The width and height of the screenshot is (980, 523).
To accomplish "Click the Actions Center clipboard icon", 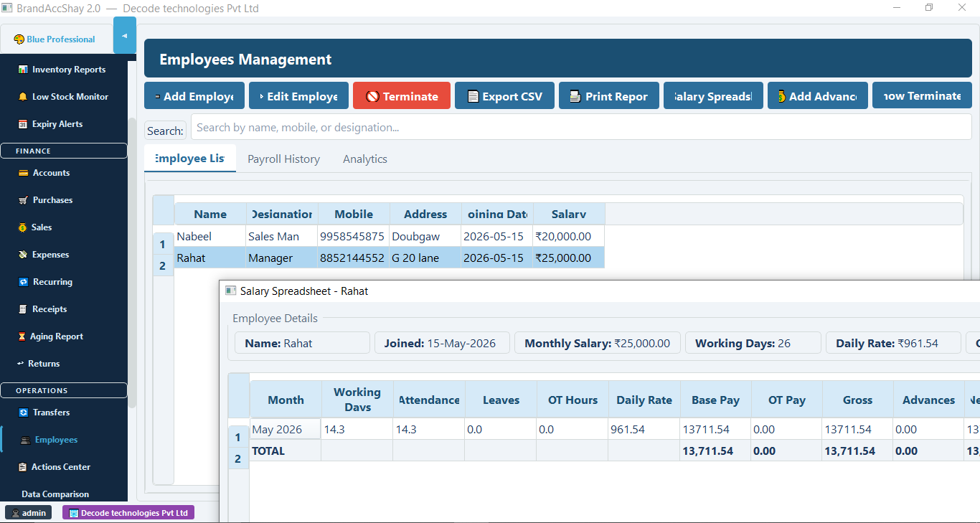I will [24, 467].
